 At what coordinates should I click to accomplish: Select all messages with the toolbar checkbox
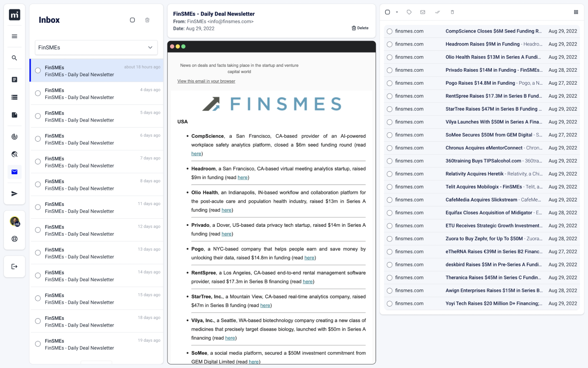pyautogui.click(x=387, y=12)
